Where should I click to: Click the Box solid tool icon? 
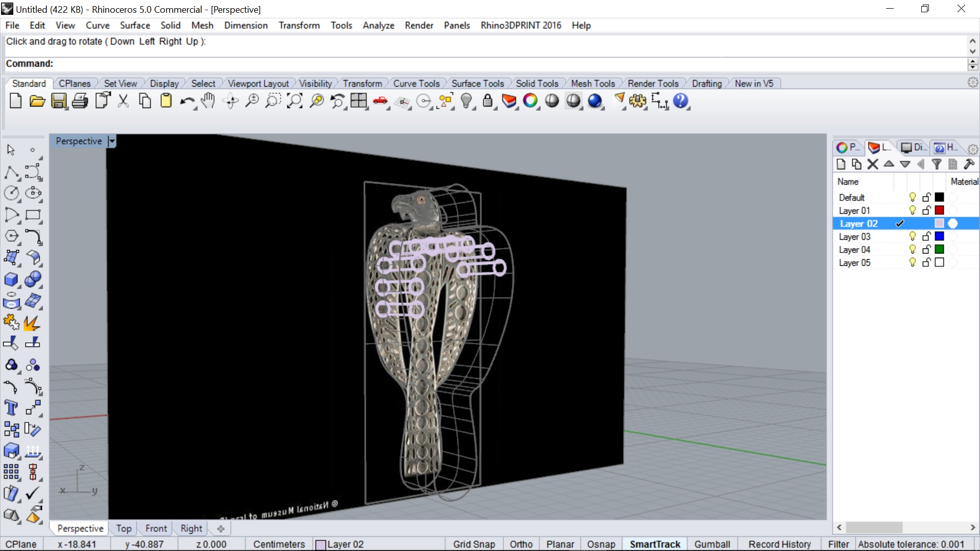11,279
